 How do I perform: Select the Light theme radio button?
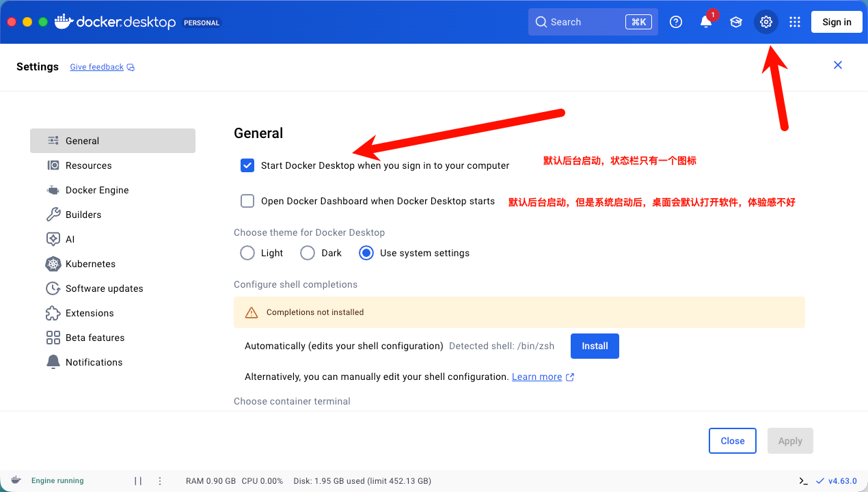pyautogui.click(x=247, y=253)
